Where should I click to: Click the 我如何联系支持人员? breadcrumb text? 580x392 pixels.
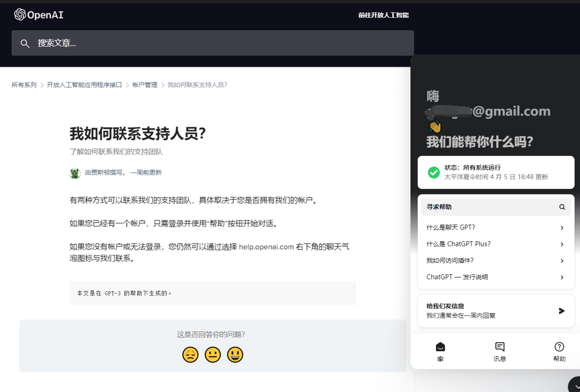(198, 85)
